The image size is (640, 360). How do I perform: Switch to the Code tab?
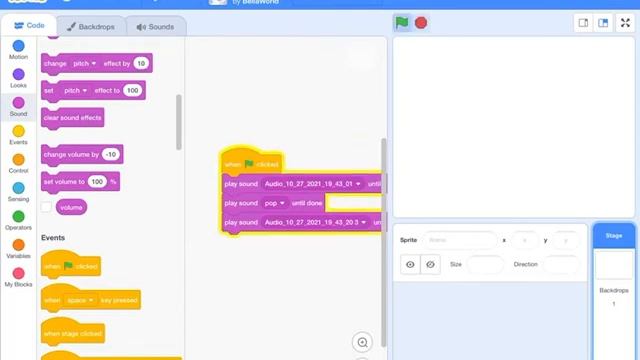(x=29, y=26)
